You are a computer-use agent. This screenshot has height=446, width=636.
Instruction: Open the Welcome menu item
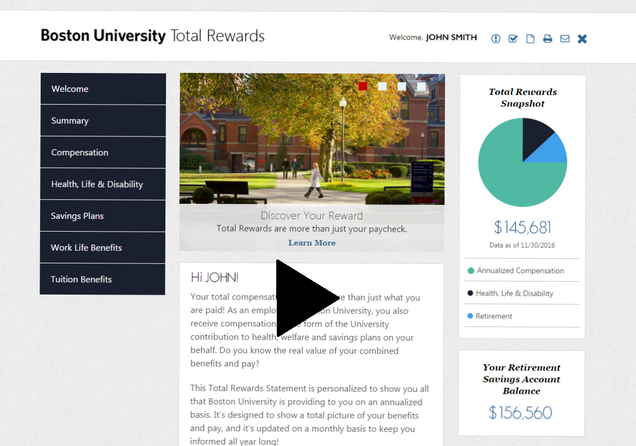coord(103,89)
